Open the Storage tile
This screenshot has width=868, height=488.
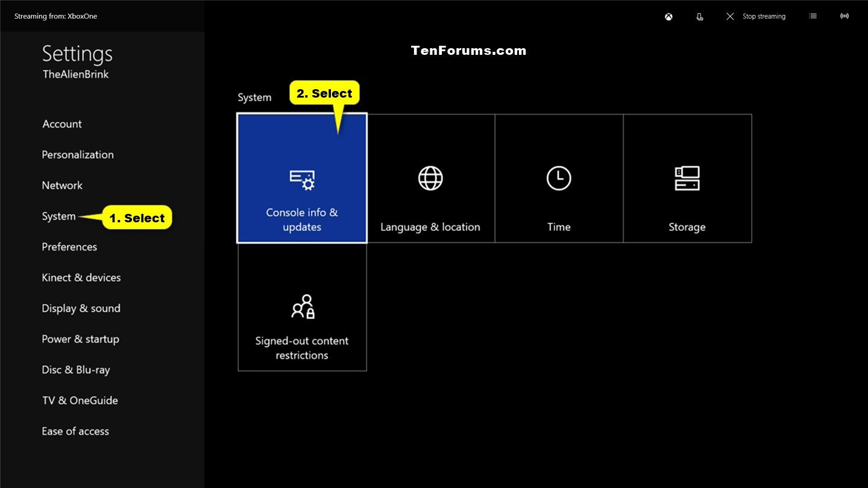point(687,178)
